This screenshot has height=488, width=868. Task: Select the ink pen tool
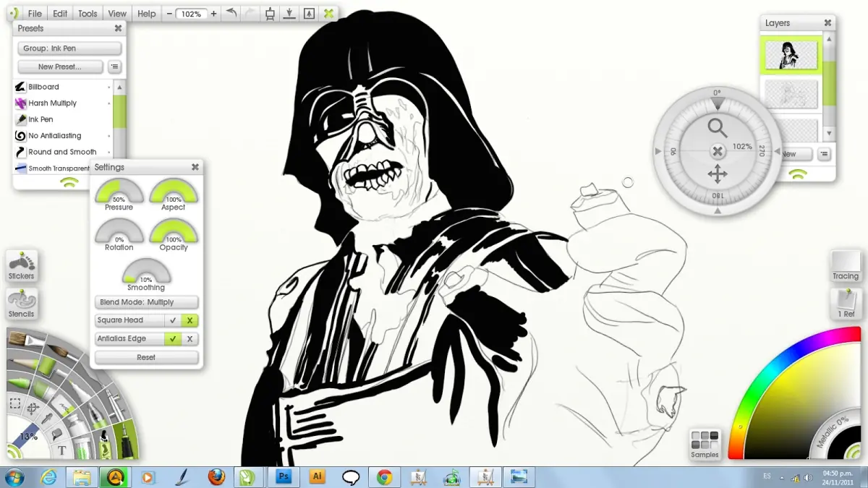point(127,440)
